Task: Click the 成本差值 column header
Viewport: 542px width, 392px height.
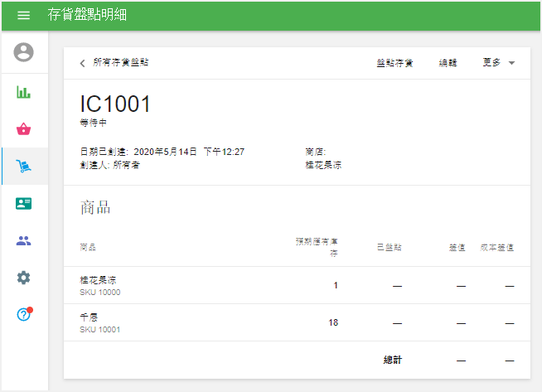Action: coord(497,248)
